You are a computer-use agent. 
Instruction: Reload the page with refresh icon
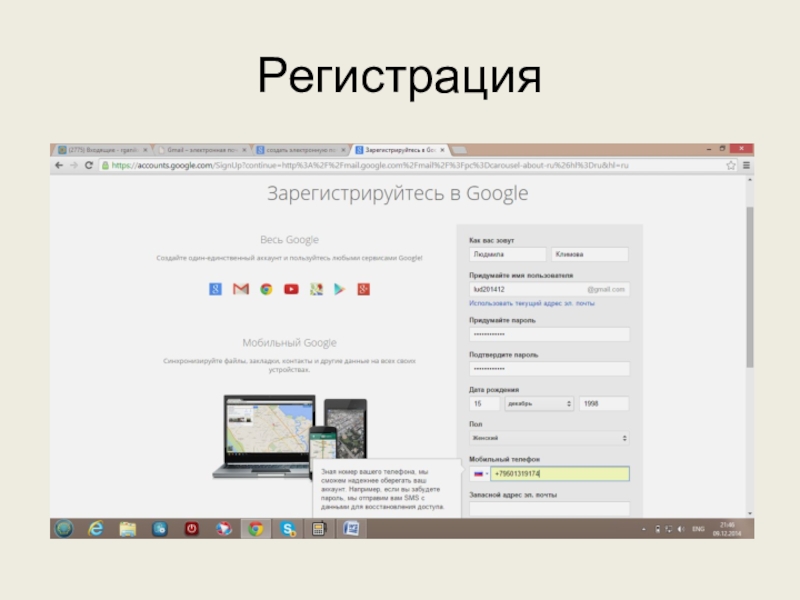(89, 165)
